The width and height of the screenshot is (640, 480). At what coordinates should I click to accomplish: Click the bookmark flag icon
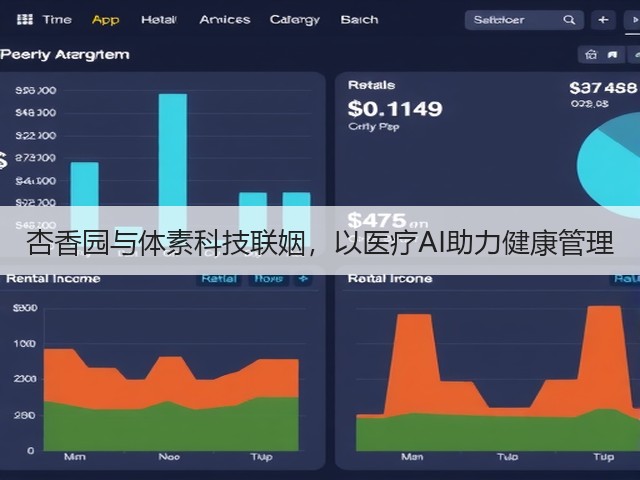[x=612, y=55]
